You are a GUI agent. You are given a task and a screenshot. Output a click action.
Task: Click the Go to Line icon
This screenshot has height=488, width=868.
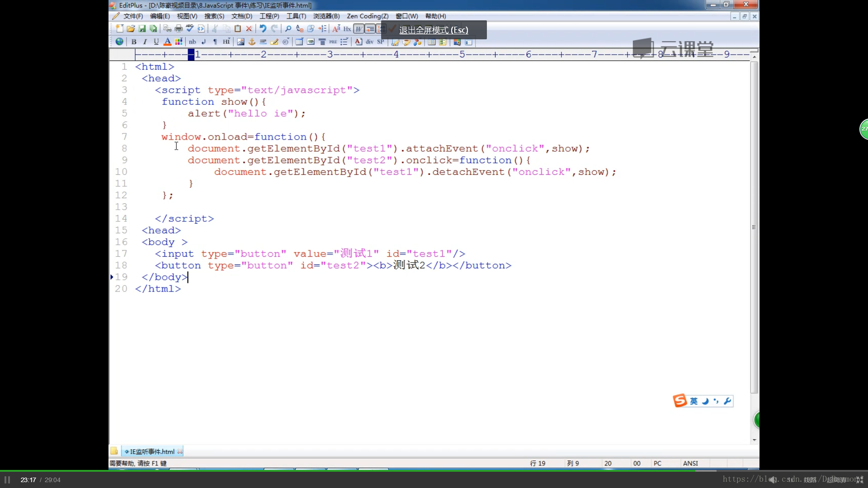322,29
